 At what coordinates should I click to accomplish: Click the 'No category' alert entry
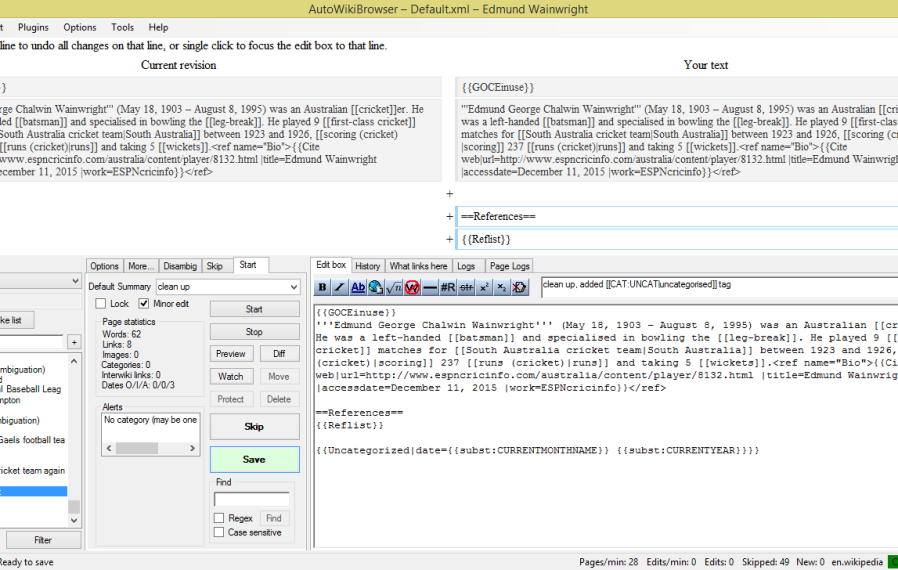click(x=150, y=420)
